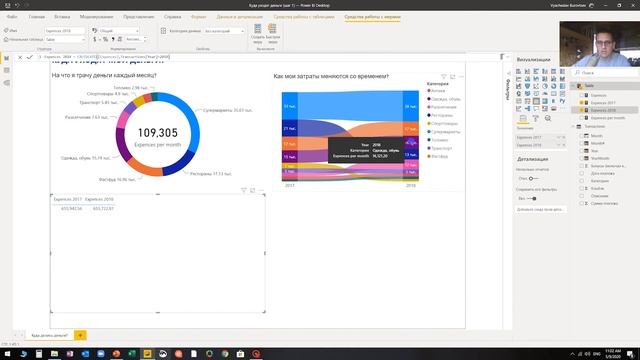This screenshot has height=360, width=640.
Task: Select the donut chart visual icon
Action: pos(554,86)
